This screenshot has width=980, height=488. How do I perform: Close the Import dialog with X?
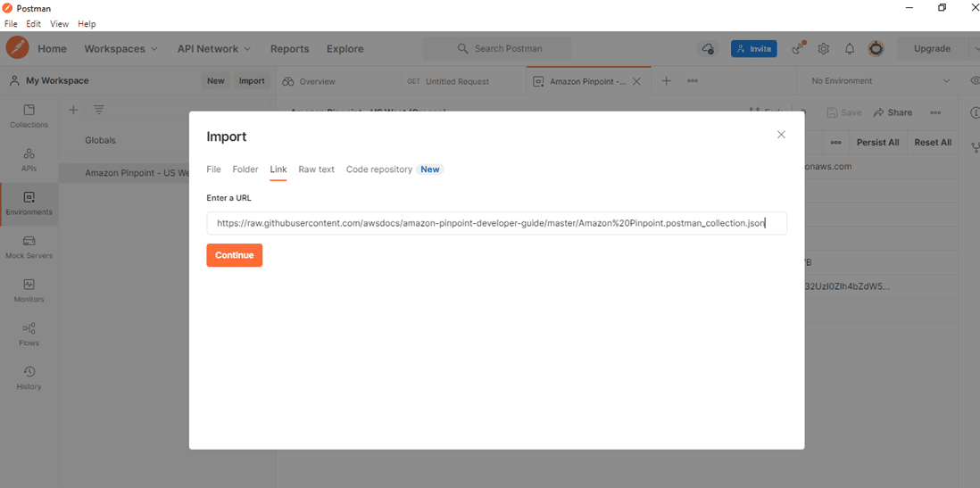[781, 135]
